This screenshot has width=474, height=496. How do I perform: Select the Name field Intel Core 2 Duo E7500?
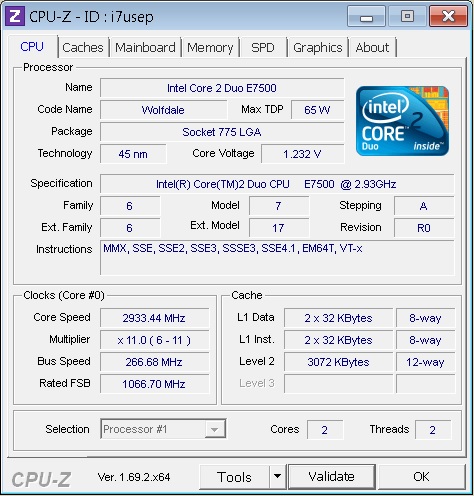(x=222, y=88)
